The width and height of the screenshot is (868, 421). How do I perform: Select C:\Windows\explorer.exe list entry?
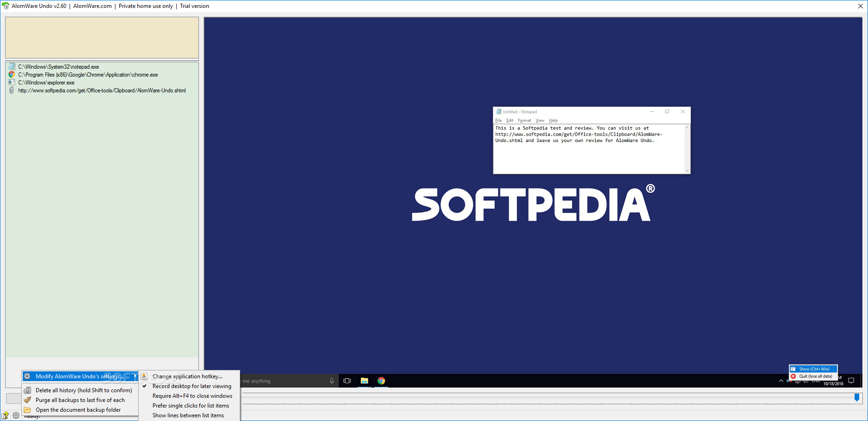click(46, 82)
